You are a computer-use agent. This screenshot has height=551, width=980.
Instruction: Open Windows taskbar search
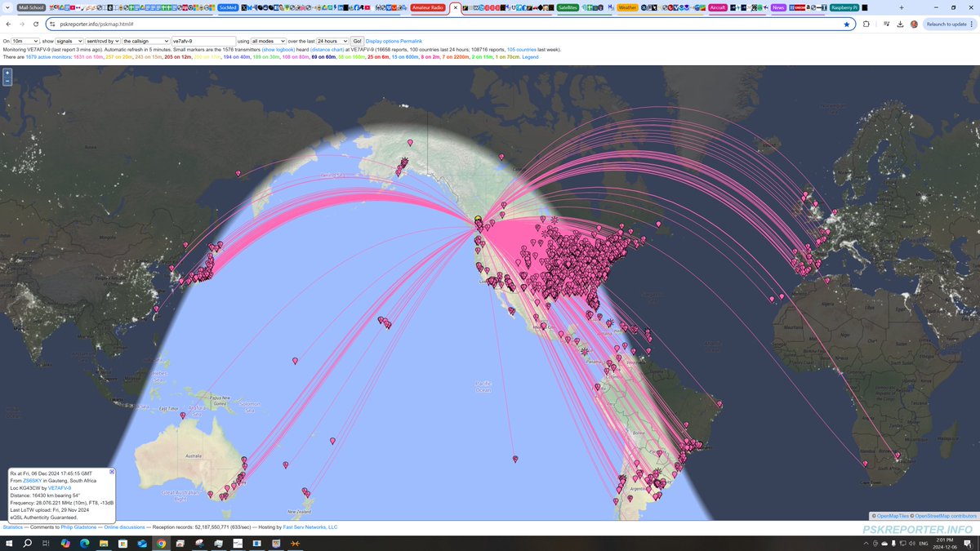(28, 543)
